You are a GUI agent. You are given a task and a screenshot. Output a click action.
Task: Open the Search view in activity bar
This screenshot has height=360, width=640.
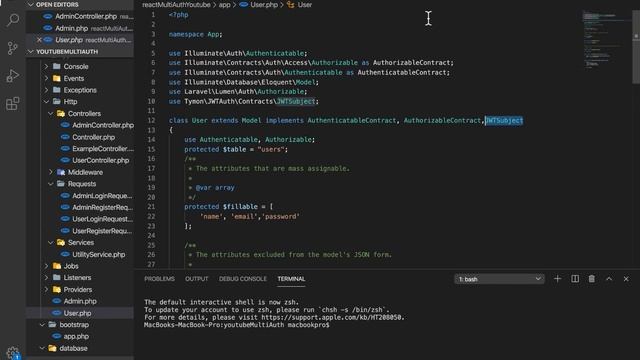(x=13, y=20)
